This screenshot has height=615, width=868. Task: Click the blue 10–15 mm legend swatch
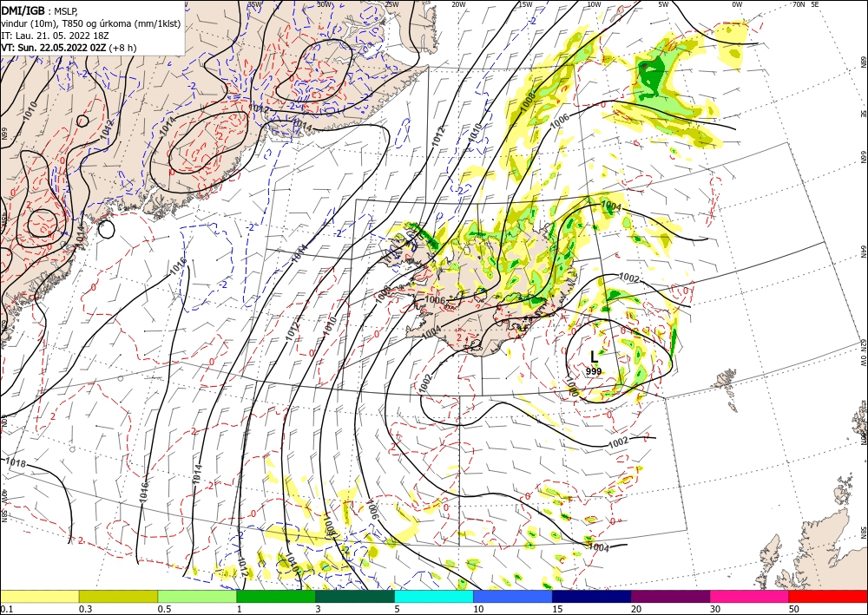click(513, 596)
